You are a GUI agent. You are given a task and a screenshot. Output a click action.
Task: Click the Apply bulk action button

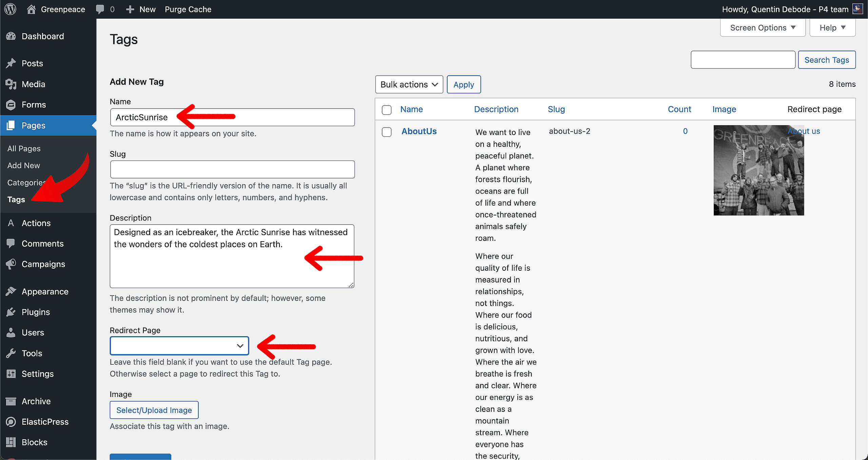463,84
